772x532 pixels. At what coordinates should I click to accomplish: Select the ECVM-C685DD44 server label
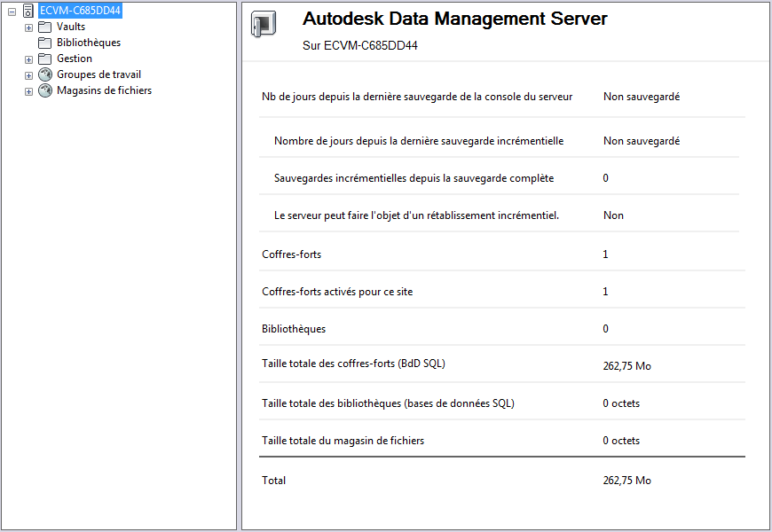pos(80,11)
